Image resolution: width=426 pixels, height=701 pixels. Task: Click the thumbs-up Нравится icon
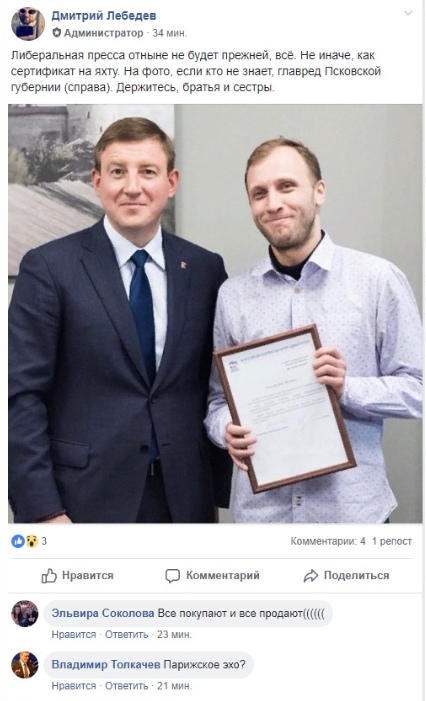[x=49, y=576]
